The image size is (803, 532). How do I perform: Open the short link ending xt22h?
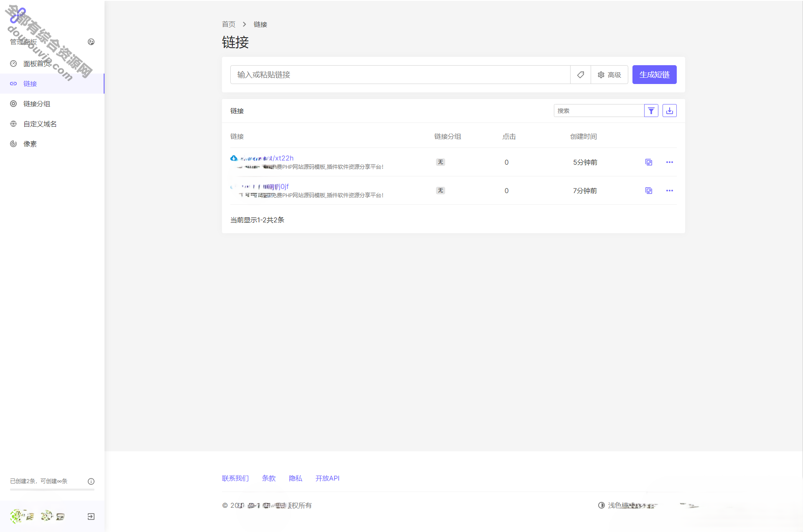[267, 158]
